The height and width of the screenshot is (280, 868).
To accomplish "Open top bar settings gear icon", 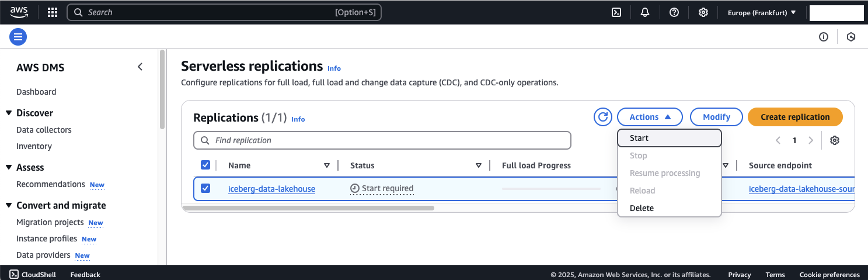I will click(703, 12).
